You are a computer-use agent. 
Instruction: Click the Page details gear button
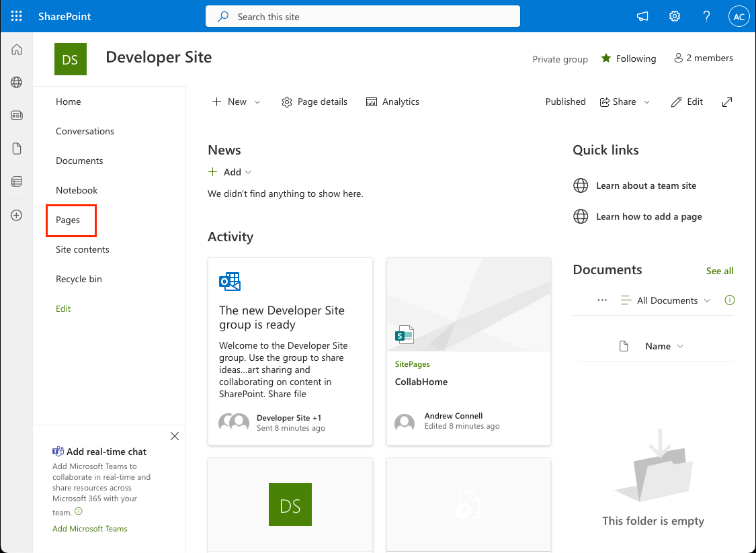point(314,101)
